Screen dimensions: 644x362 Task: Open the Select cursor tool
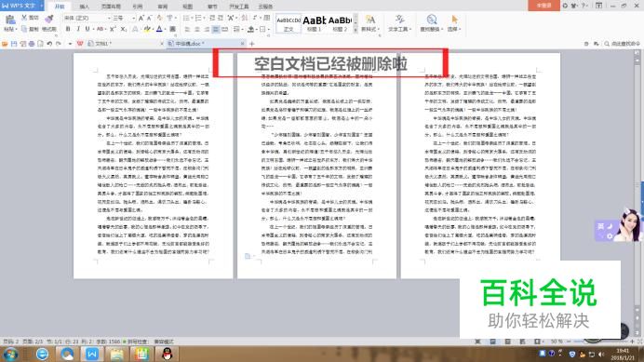454,23
